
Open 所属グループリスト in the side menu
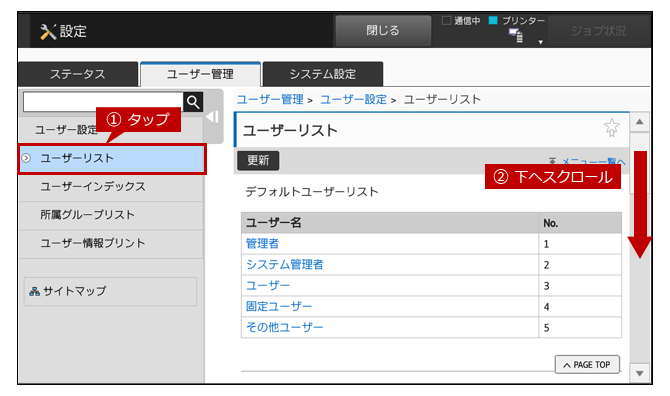coord(111,215)
